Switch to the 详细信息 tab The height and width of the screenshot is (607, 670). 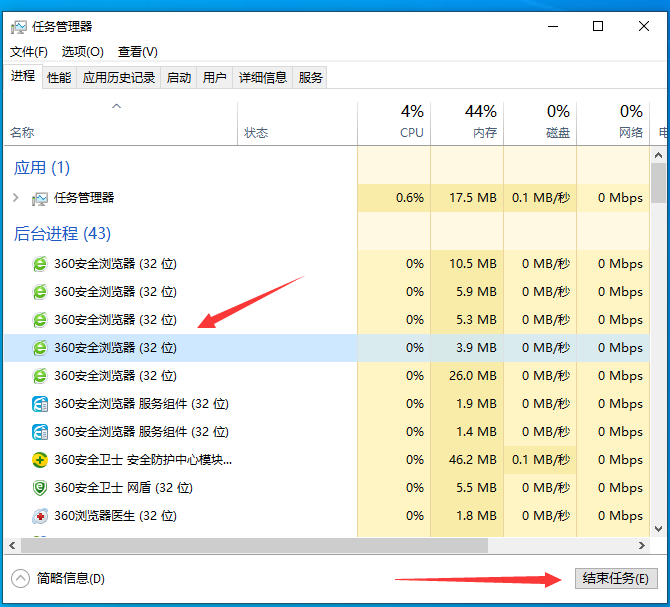[x=262, y=78]
